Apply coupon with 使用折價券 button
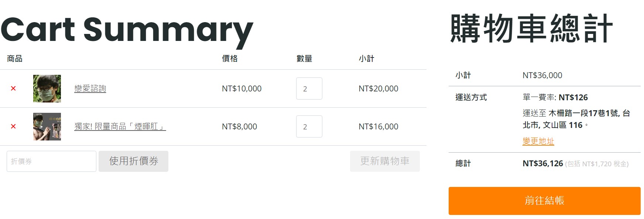This screenshot has height=219, width=644. pyautogui.click(x=133, y=161)
